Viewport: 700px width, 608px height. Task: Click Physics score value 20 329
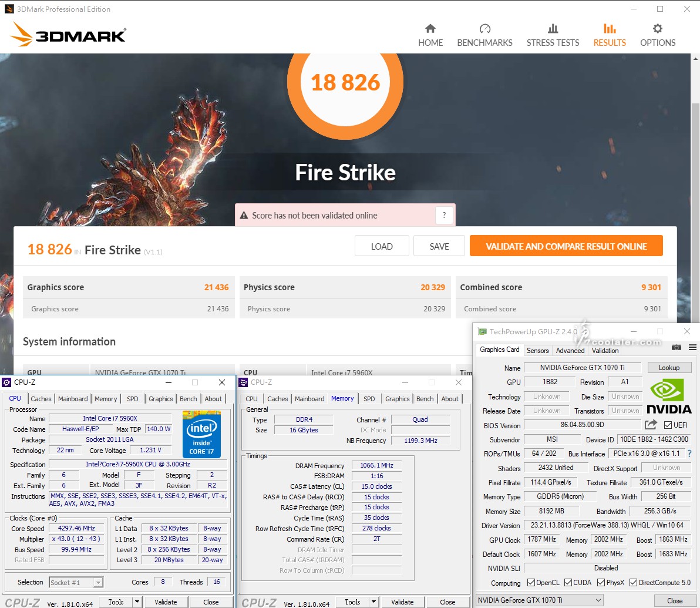coord(433,287)
